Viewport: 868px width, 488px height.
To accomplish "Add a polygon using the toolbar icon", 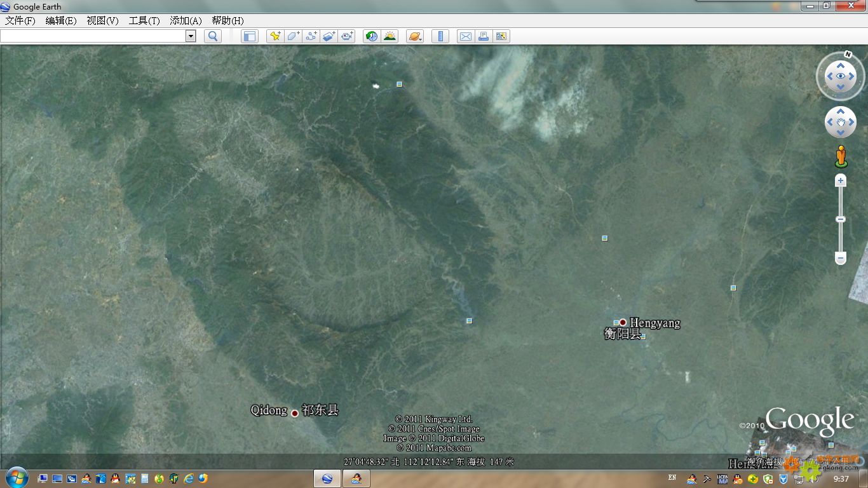I will [x=293, y=36].
